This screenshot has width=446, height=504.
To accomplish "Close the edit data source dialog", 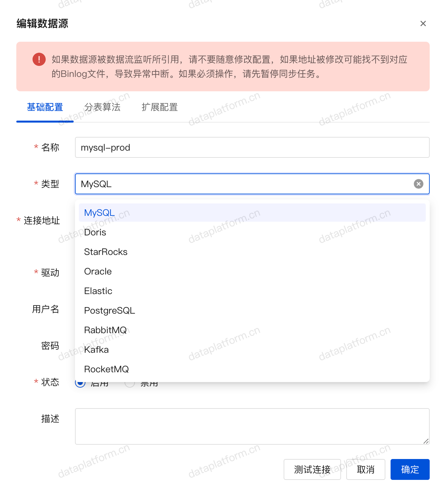I will 423,23.
